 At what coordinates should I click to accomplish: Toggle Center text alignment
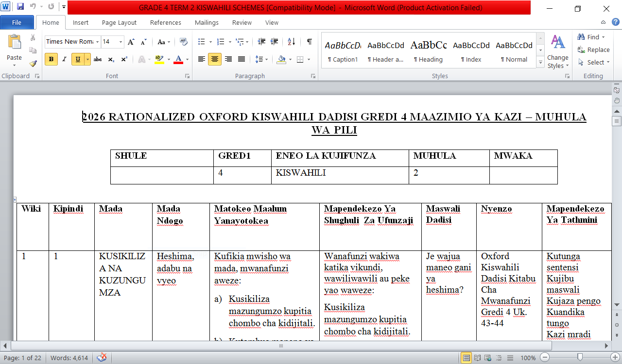[215, 59]
